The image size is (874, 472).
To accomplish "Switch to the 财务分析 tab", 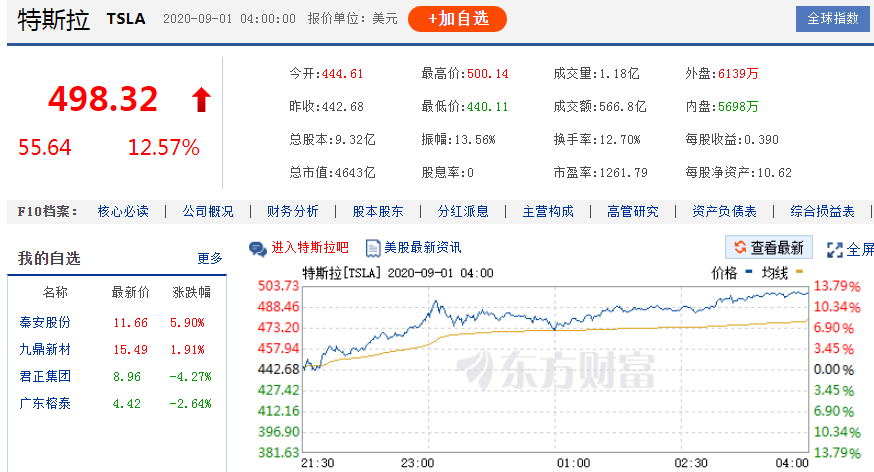I will [292, 211].
